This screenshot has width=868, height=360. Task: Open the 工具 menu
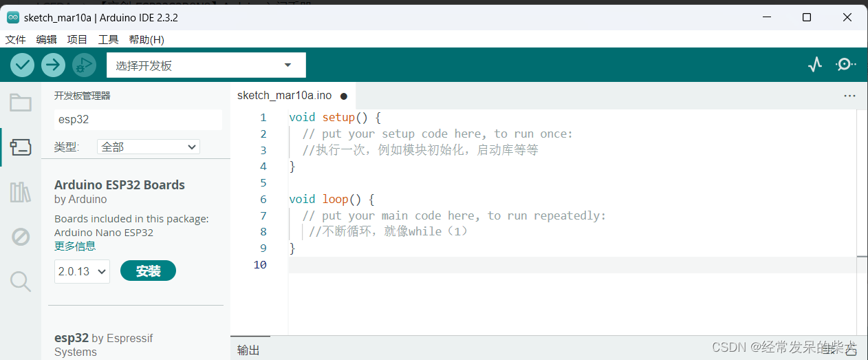coord(108,40)
